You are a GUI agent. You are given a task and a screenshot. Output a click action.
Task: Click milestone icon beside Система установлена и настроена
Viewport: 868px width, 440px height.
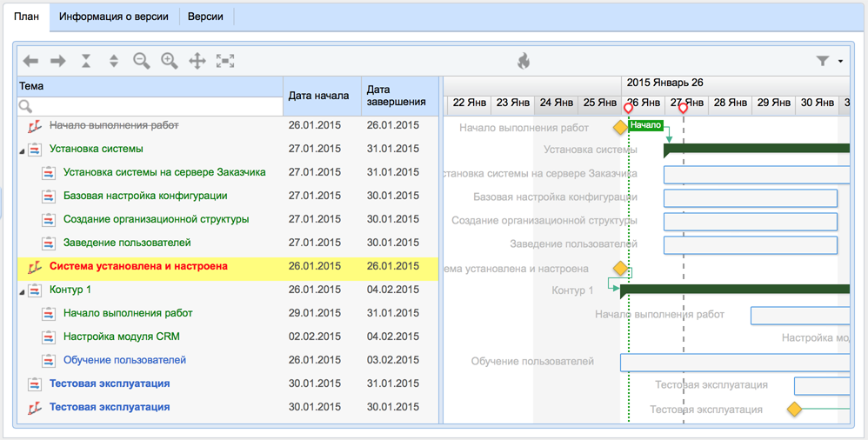pyautogui.click(x=35, y=267)
